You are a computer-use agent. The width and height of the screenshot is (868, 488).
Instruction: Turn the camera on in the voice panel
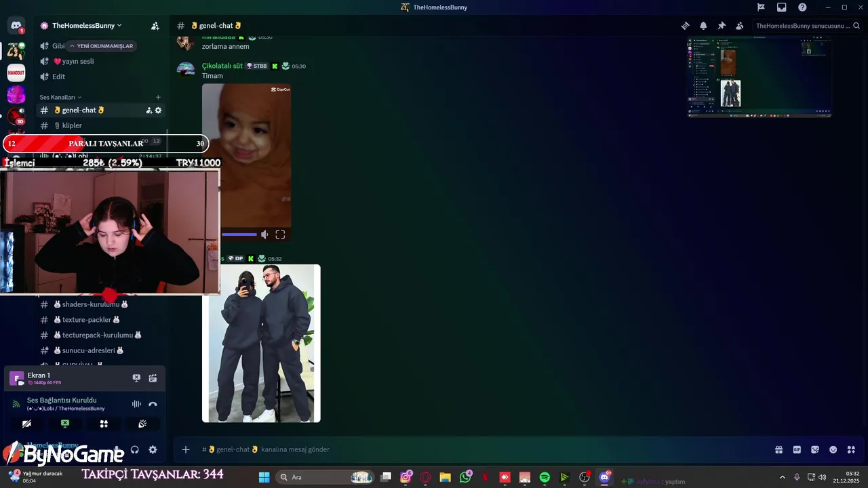coord(26,424)
